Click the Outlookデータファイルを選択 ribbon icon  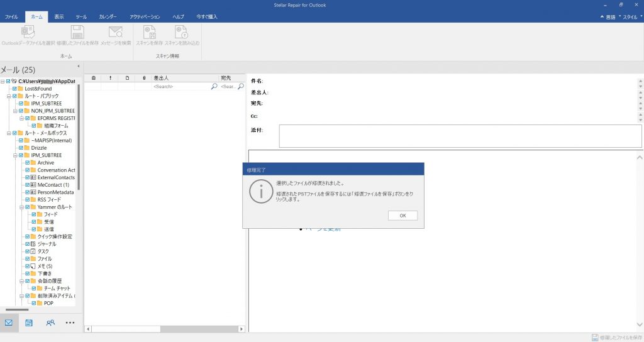(x=28, y=31)
